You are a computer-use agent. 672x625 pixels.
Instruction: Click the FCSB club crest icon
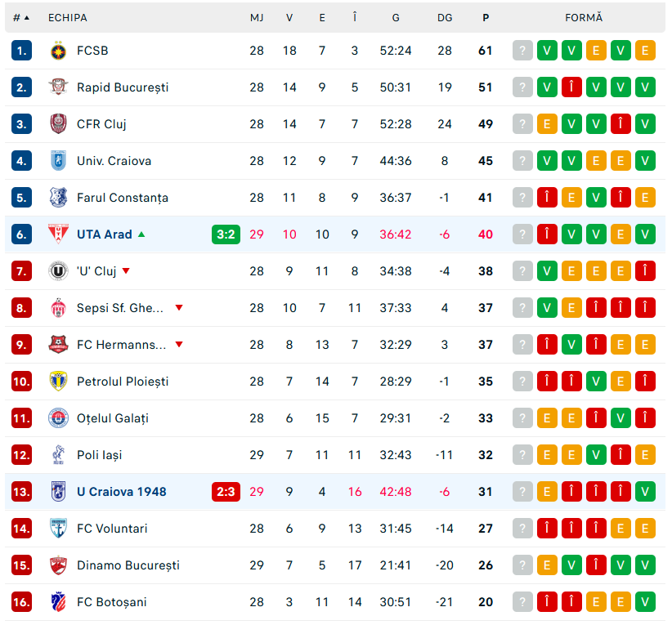pyautogui.click(x=57, y=51)
